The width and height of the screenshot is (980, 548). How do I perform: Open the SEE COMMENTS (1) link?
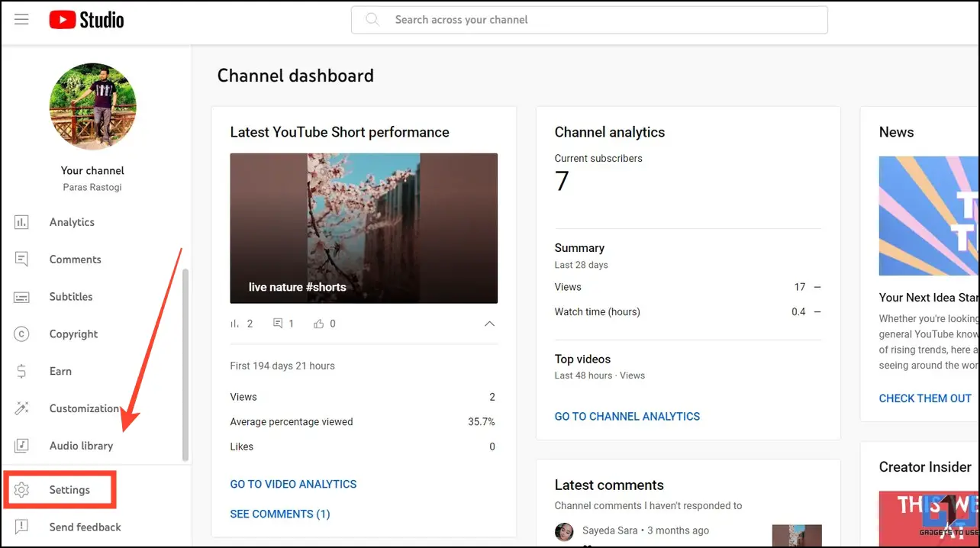[x=280, y=514]
